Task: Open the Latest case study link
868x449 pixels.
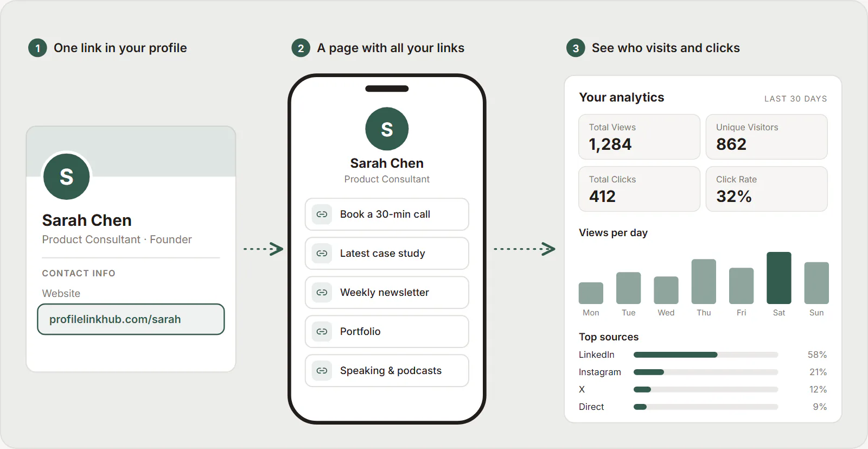Action: tap(387, 254)
